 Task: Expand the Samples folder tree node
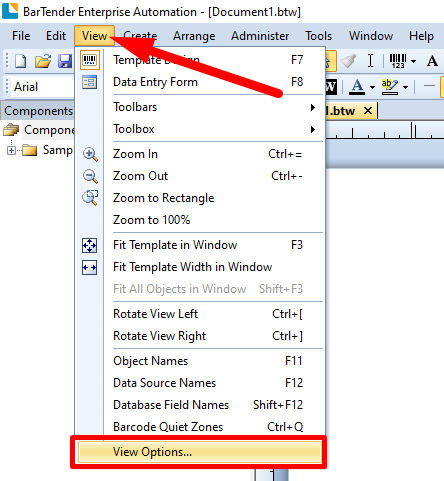coord(11,150)
